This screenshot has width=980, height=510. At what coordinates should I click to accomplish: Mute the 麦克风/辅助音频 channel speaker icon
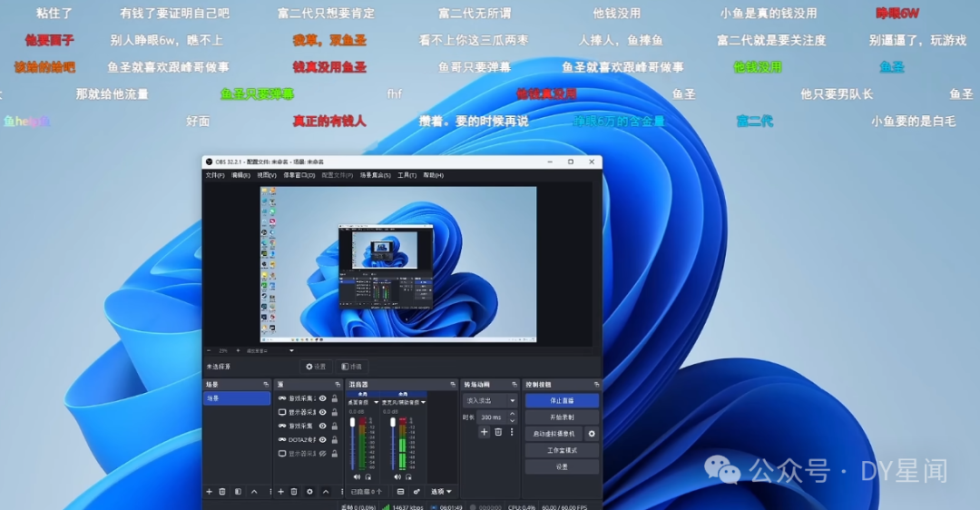click(x=397, y=476)
